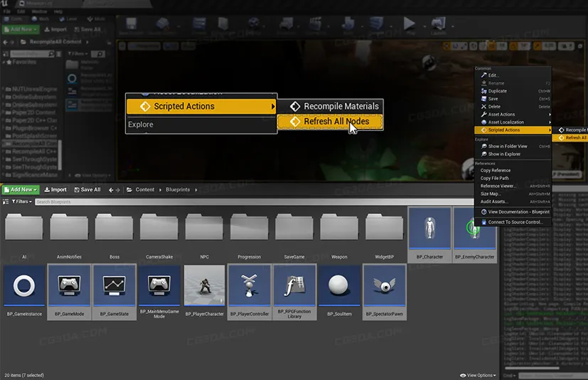Screen dimensions: 588x380
Task: Open the SaveGame folder
Action: [294, 235]
